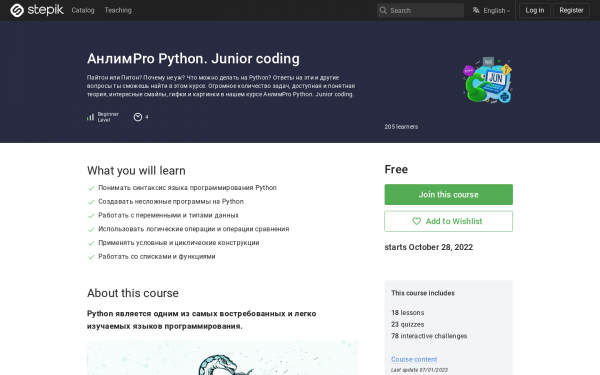Open the Teaching menu item

tap(118, 10)
